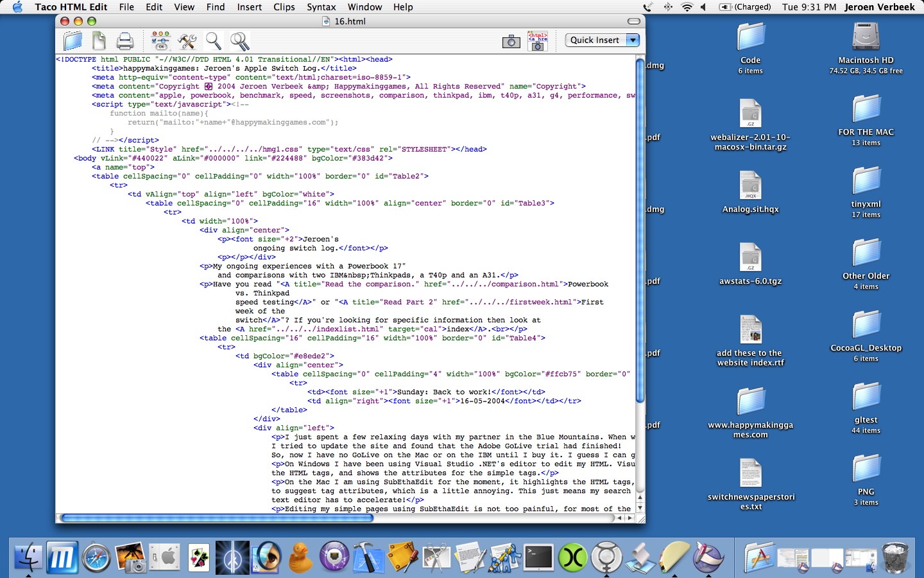Launch Safari from the Dock
This screenshot has width=924, height=578.
(96, 557)
